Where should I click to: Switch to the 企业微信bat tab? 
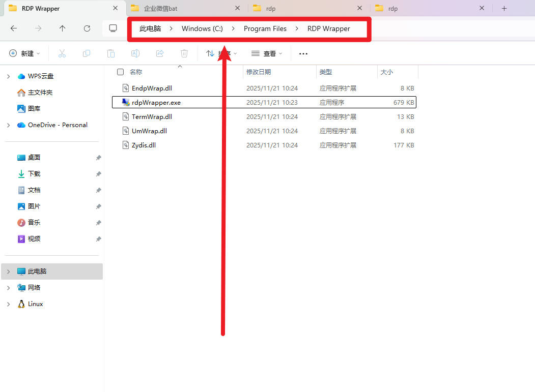click(x=185, y=8)
